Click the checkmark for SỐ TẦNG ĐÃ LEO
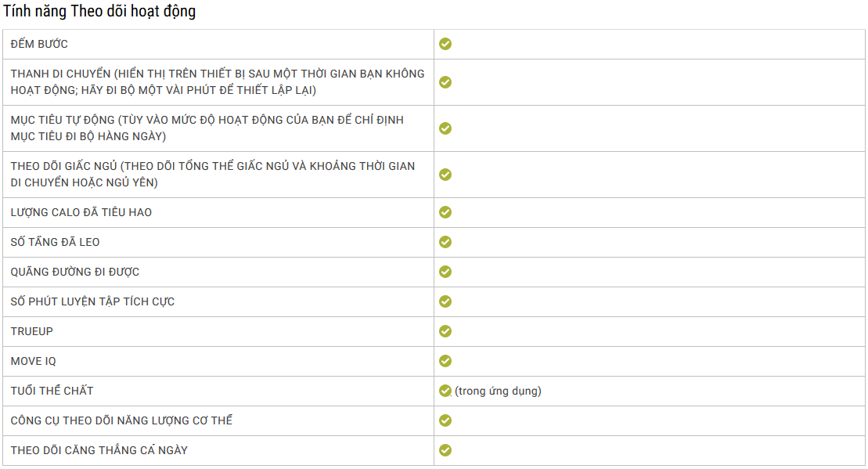This screenshot has width=868, height=469. click(x=445, y=242)
